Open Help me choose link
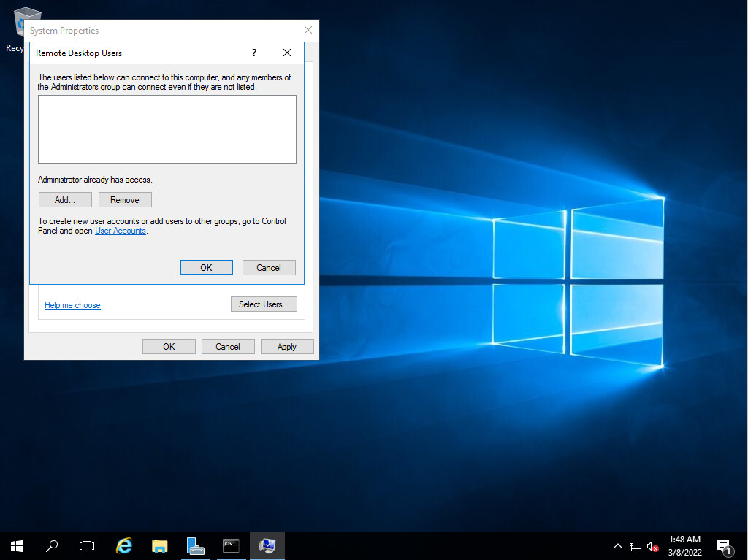The image size is (748, 560). 72,305
